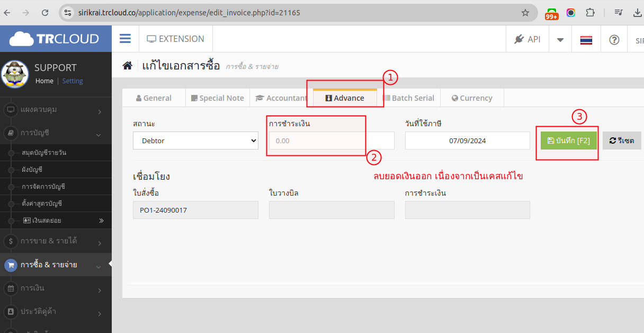
Task: Open the สถานะ Debtor dropdown
Action: coord(195,141)
